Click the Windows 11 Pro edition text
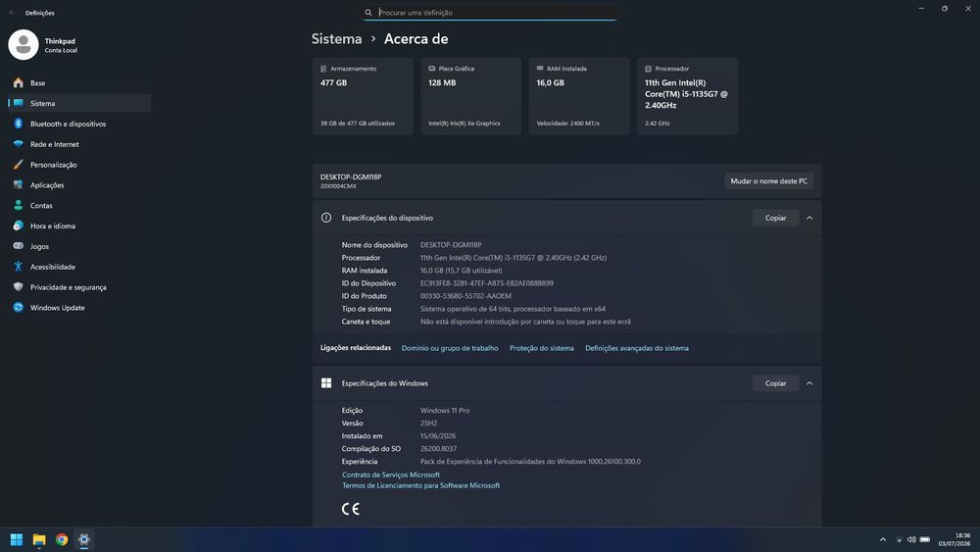 point(445,411)
